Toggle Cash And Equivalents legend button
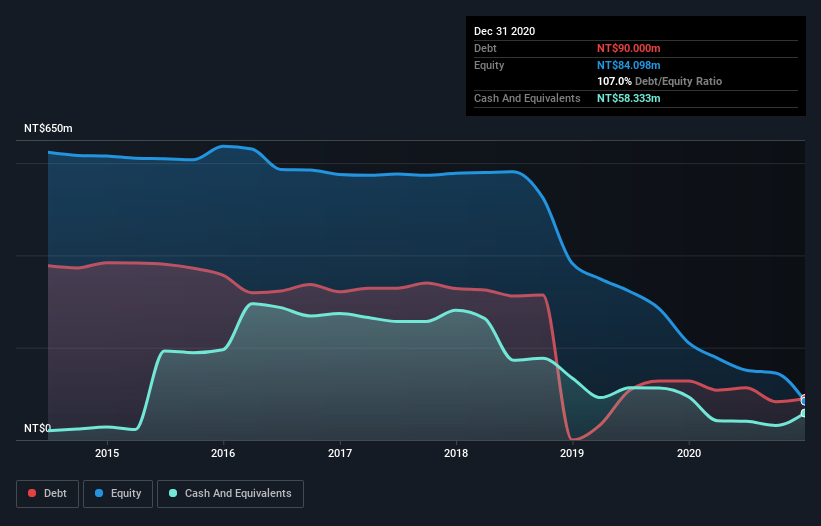 click(230, 494)
